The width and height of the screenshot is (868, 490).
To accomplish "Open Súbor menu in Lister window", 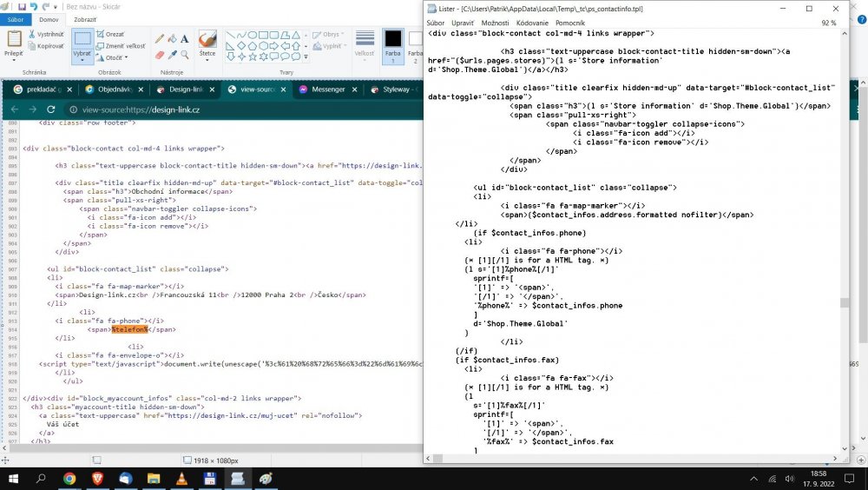I will click(x=436, y=23).
